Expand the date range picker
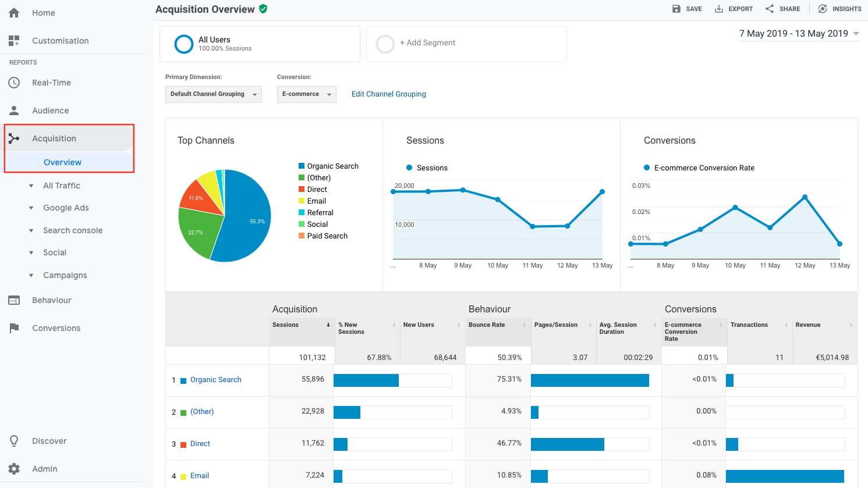868x488 pixels. click(x=799, y=34)
